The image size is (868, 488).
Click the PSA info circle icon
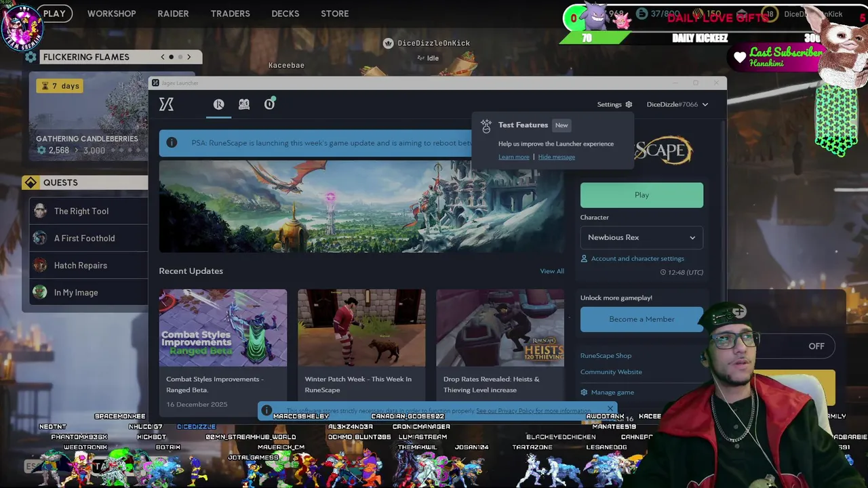pos(172,142)
